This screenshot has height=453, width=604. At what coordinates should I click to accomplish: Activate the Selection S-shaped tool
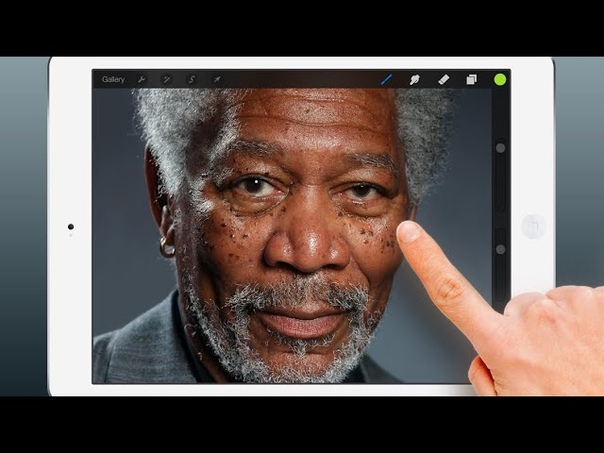(192, 80)
